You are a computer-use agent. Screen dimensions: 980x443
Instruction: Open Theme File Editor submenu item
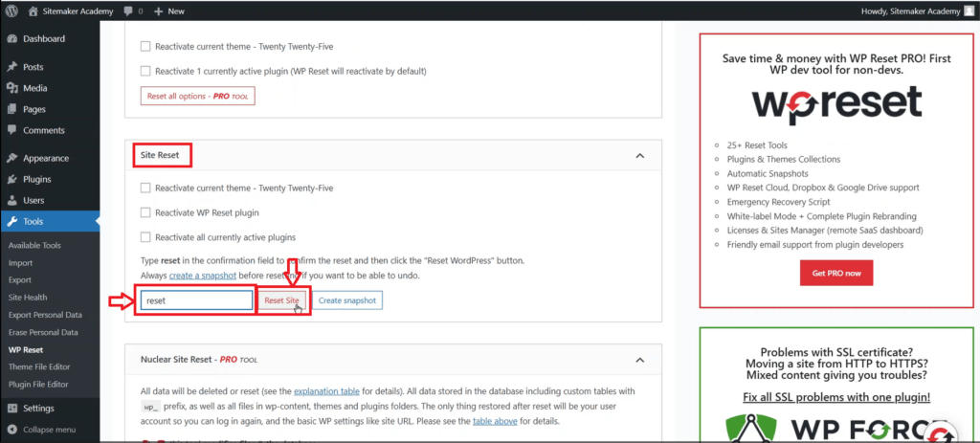(39, 366)
